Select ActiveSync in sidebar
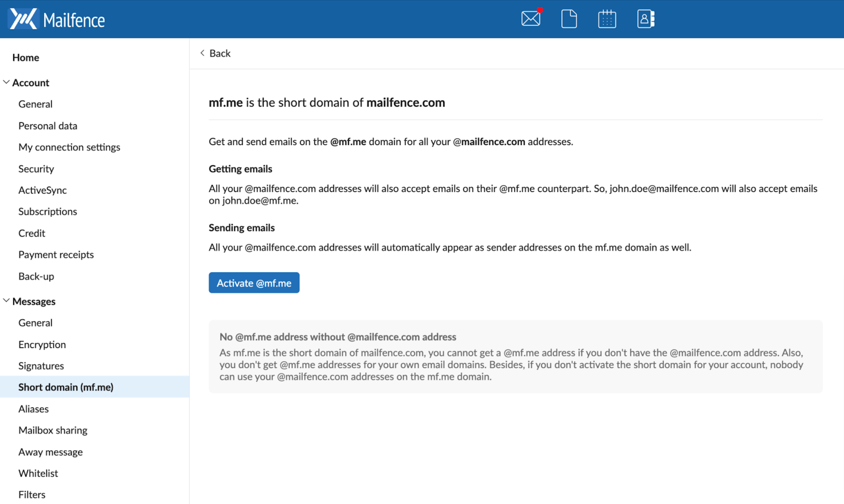Image resolution: width=844 pixels, height=504 pixels. point(43,190)
